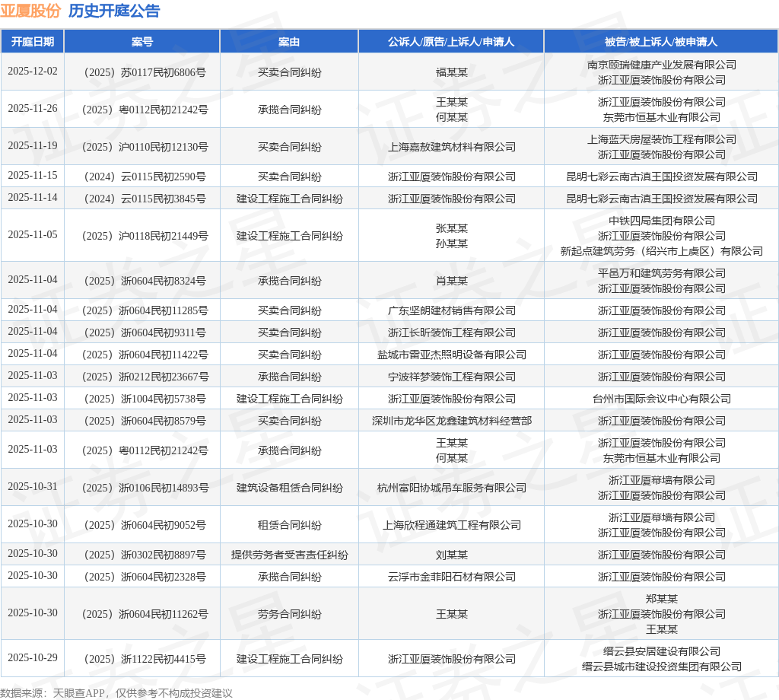This screenshot has height=700, width=779.
Task: Select case number (2025)浙0106民初14893号
Action: coord(142,488)
